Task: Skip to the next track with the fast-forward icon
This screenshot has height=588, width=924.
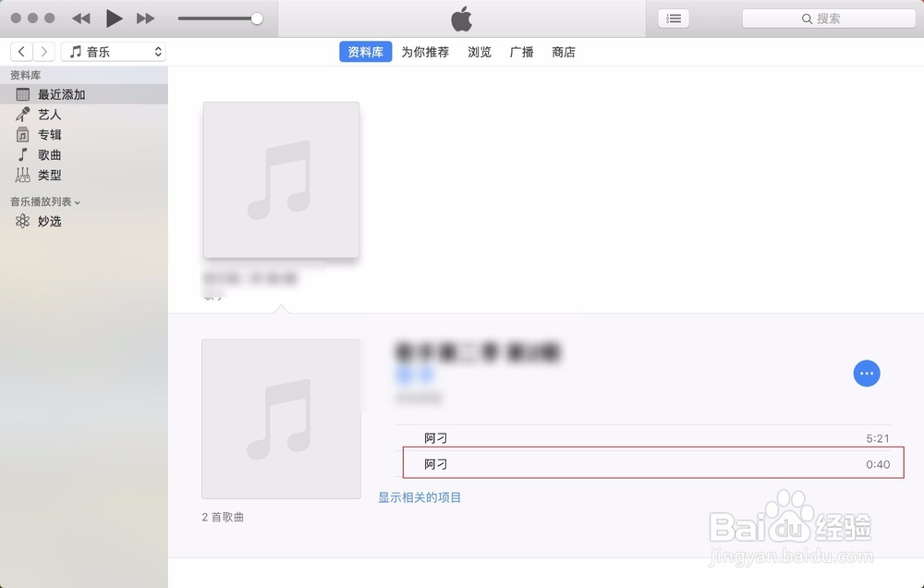Action: point(146,18)
